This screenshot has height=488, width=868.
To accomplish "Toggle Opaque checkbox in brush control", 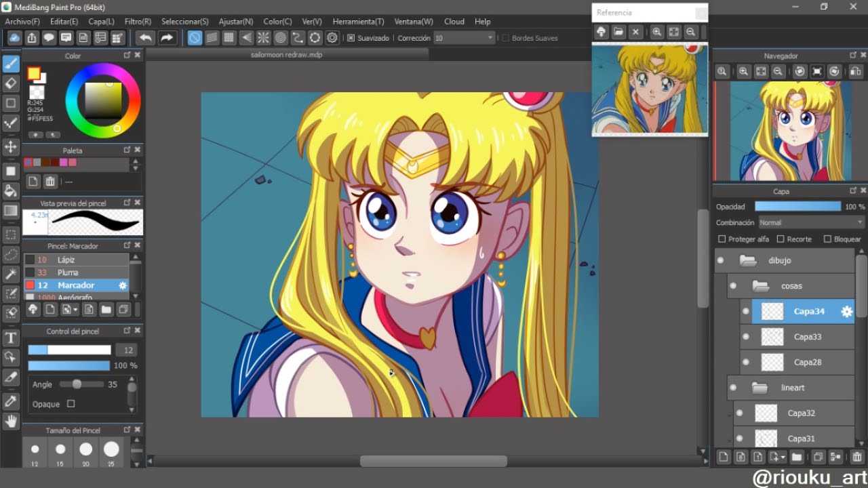I will (71, 404).
